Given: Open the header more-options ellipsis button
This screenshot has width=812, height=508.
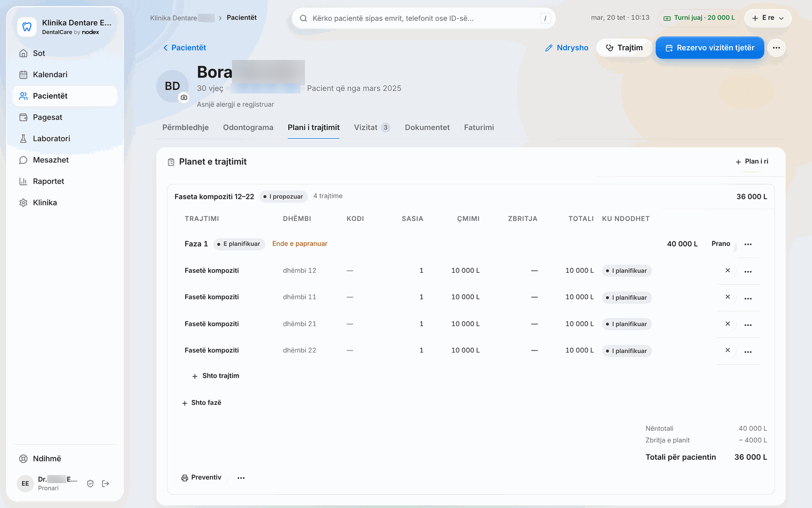Looking at the screenshot, I should tap(776, 48).
